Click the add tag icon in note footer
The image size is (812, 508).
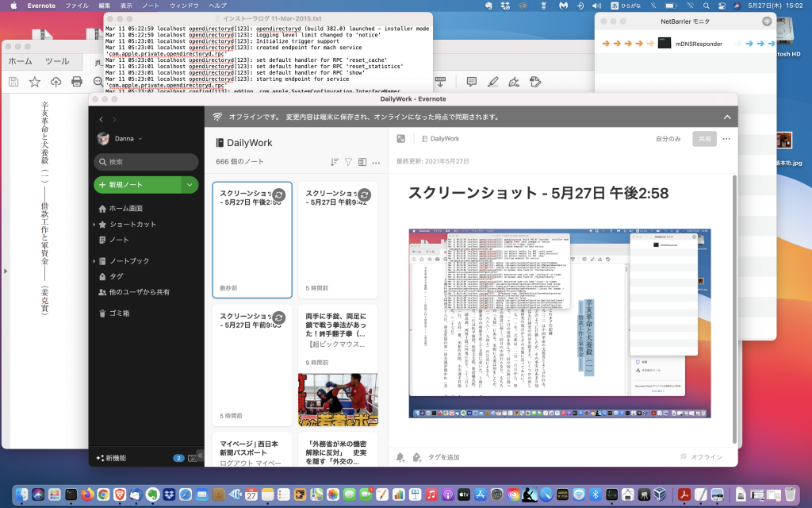(417, 457)
